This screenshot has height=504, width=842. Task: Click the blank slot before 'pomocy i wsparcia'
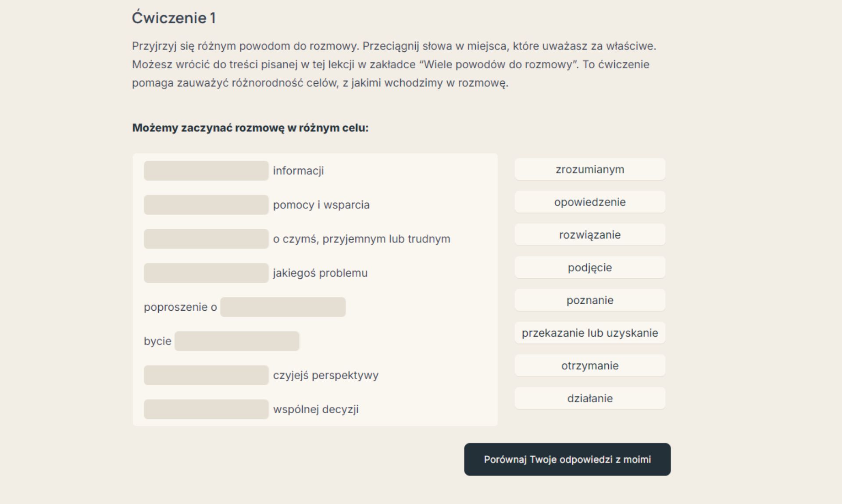[x=206, y=205]
